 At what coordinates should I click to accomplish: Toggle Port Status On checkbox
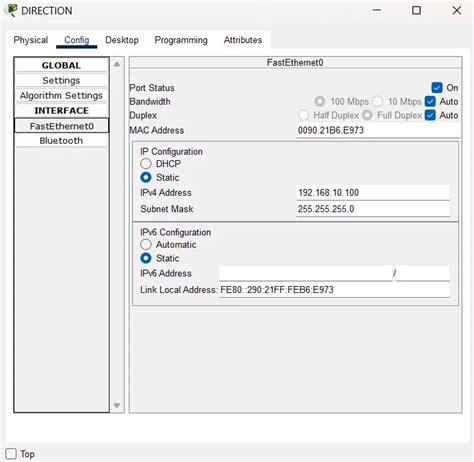[x=437, y=88]
